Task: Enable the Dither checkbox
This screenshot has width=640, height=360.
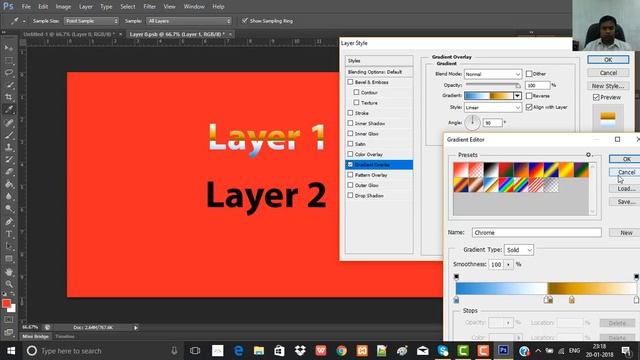Action: click(529, 74)
